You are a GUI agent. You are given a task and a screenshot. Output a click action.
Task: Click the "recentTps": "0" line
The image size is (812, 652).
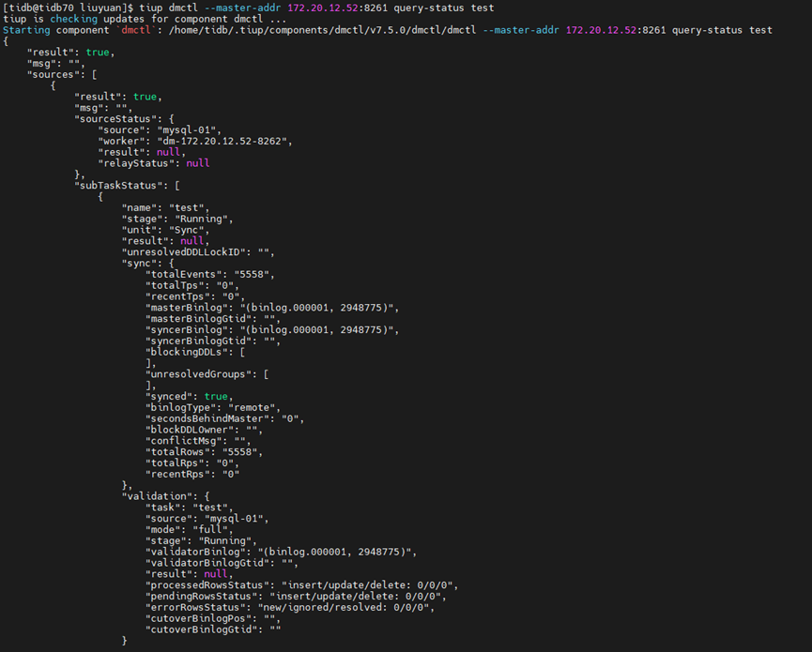click(x=195, y=296)
